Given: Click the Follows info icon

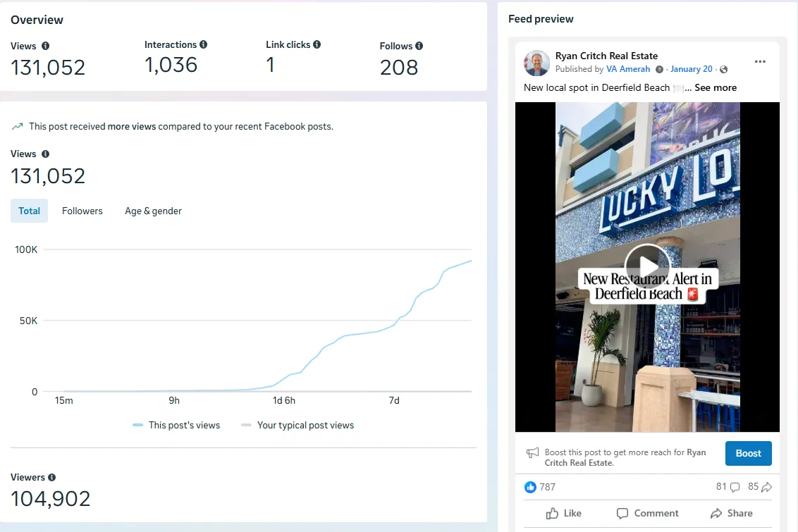Looking at the screenshot, I should tap(419, 46).
